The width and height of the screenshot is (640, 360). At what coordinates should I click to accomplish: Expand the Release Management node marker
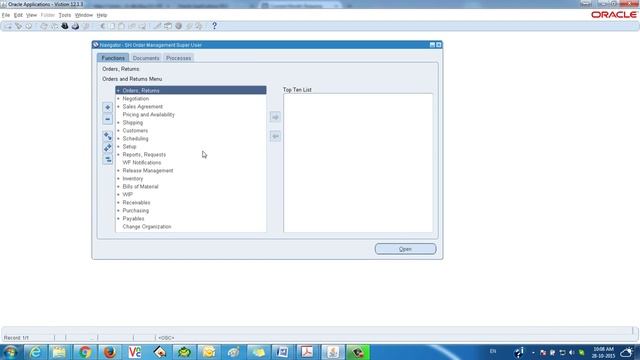point(118,171)
